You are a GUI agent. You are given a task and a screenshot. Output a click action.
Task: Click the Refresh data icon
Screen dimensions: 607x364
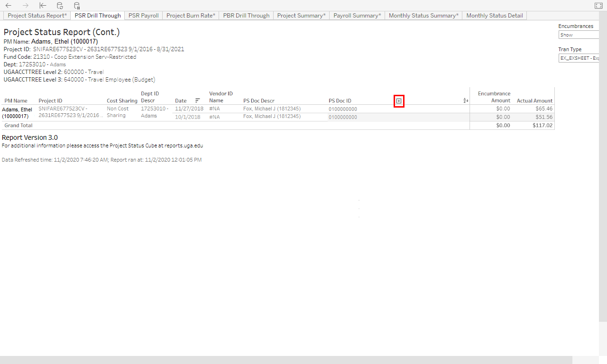coord(60,6)
